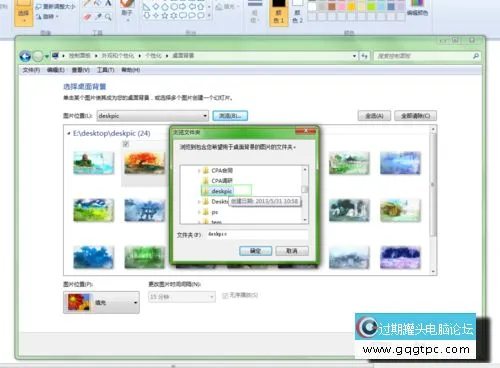Select the right triangle shape in Paint

pos(146,7)
